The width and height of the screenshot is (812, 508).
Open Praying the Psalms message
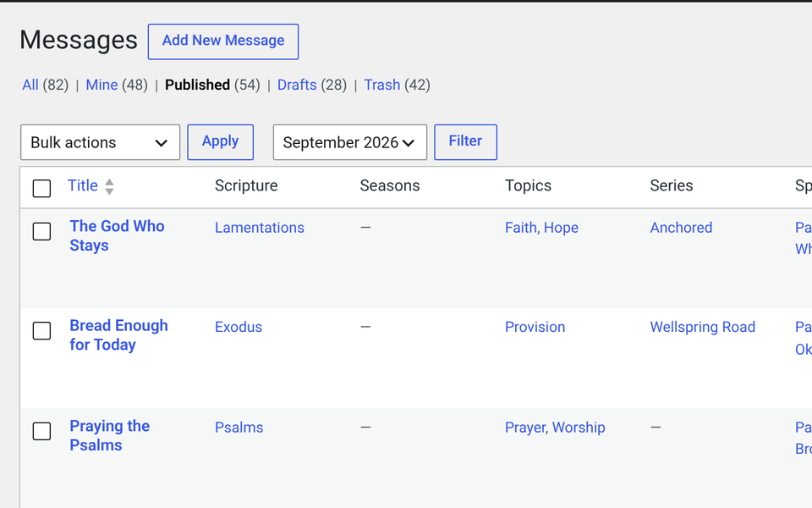click(x=109, y=435)
